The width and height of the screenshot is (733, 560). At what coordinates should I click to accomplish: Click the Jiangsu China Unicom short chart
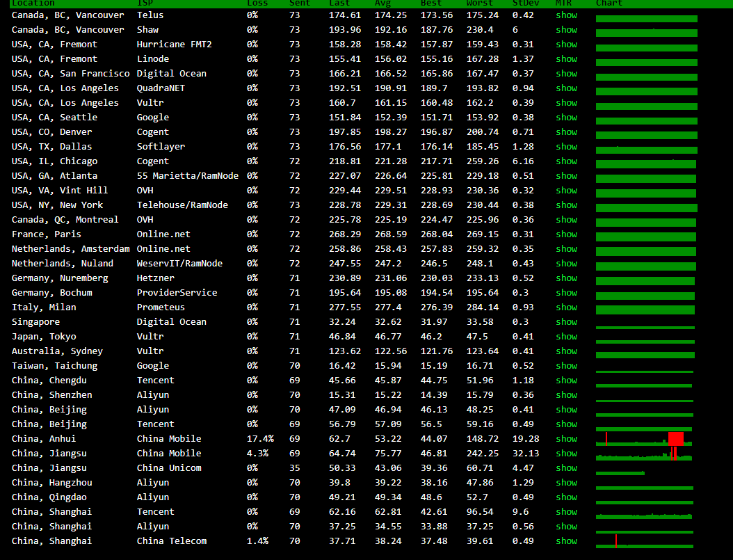(620, 472)
